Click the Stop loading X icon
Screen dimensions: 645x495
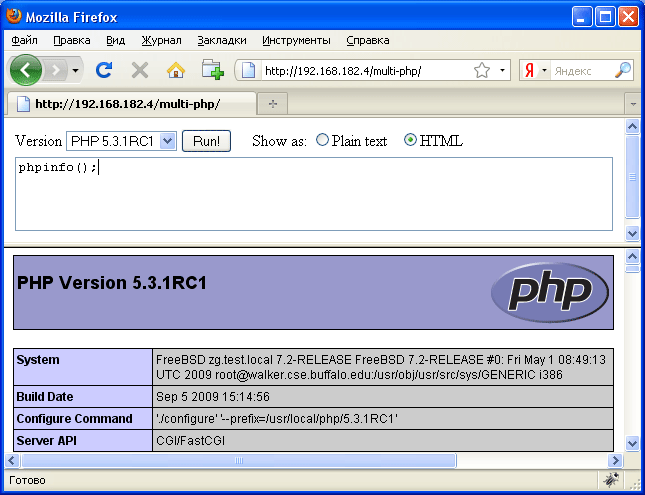click(x=139, y=70)
